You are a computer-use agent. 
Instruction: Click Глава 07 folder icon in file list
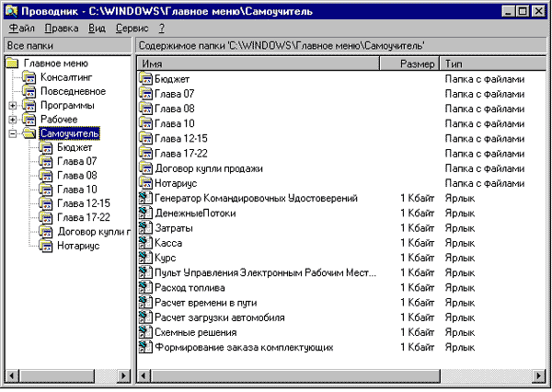point(145,93)
